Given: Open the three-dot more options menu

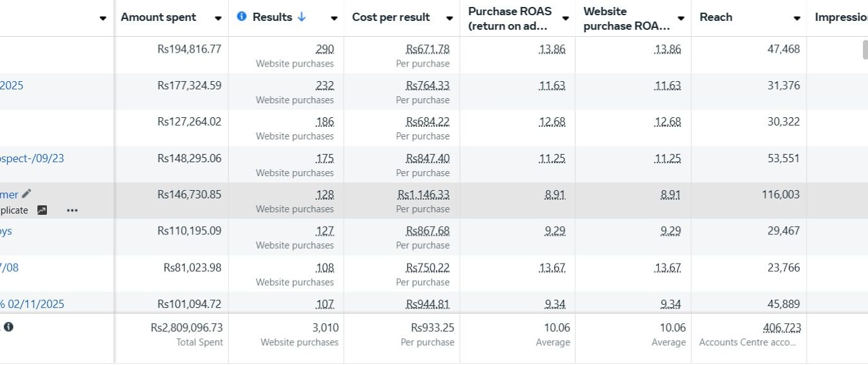Looking at the screenshot, I should point(72,210).
